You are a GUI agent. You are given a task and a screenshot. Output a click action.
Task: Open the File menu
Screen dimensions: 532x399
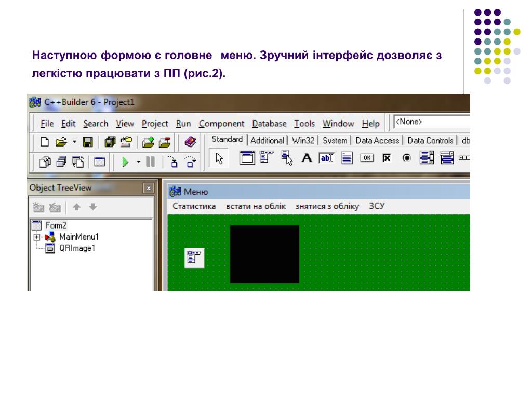[x=47, y=124]
